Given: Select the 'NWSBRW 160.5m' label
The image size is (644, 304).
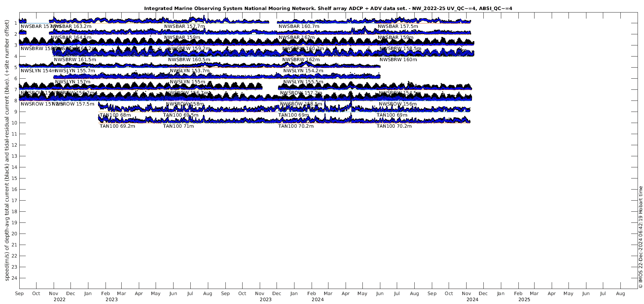Looking at the screenshot, I should (189, 60).
